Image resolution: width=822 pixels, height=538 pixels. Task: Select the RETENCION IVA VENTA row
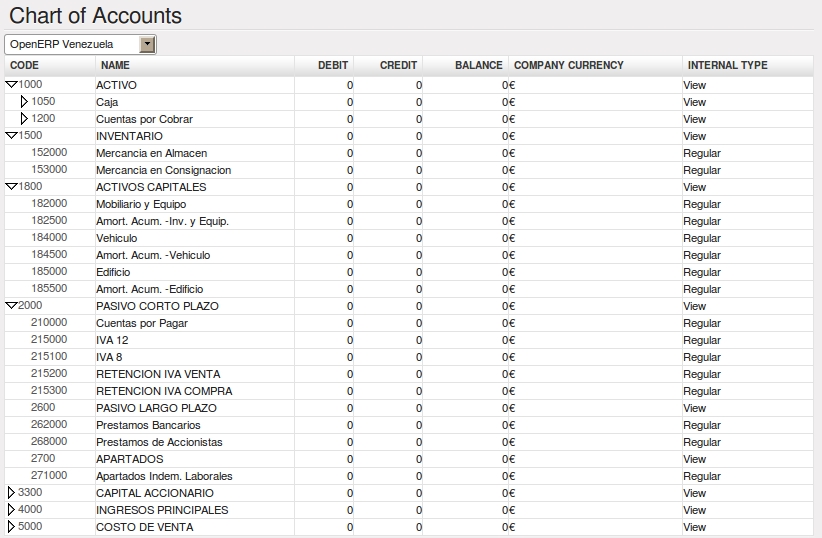click(409, 374)
